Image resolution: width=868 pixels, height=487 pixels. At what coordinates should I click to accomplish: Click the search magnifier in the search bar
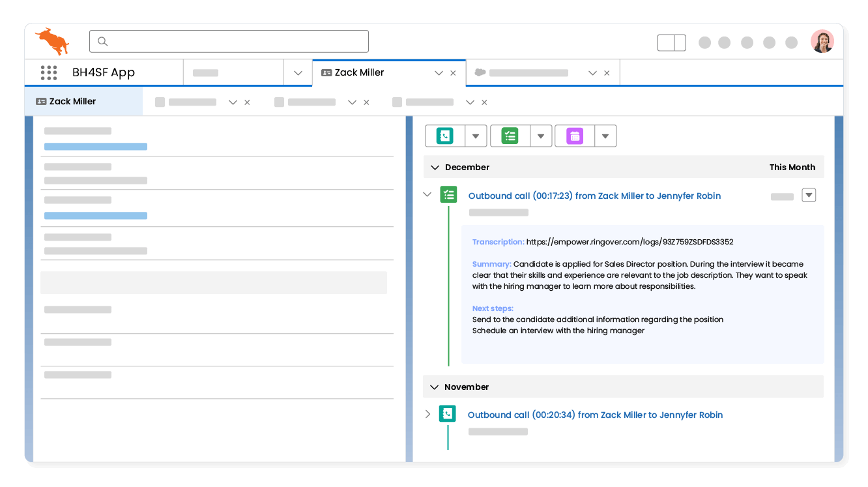102,41
